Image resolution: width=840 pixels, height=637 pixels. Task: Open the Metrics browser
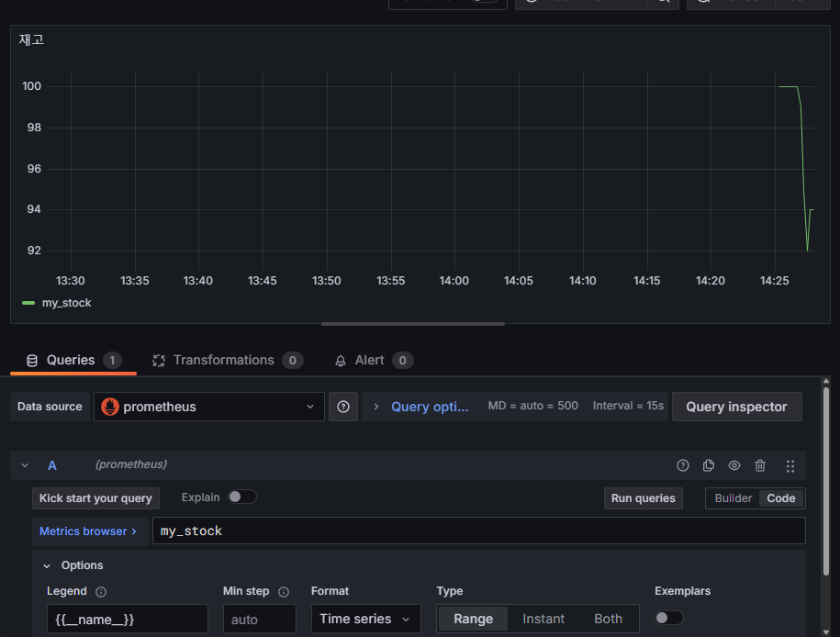[x=88, y=531]
